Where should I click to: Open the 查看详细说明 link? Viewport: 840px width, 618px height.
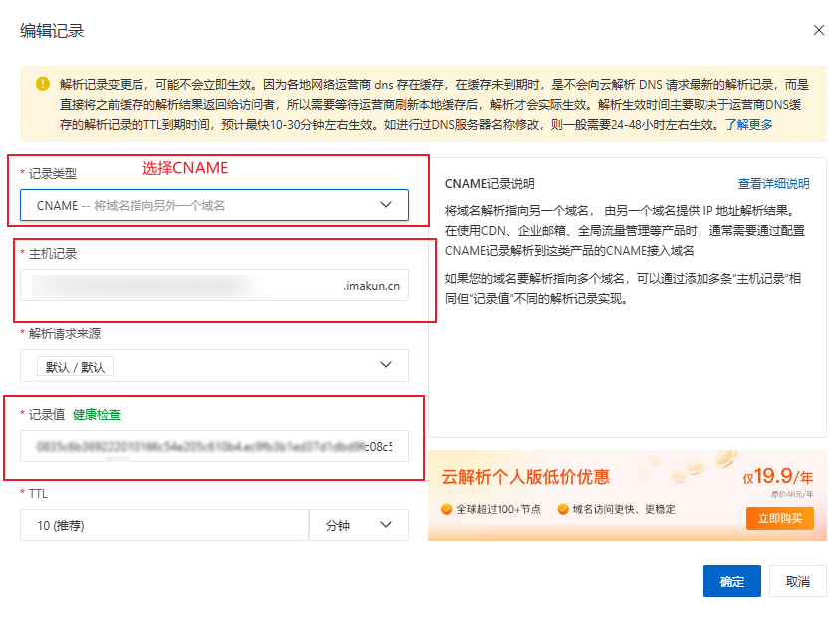773,184
